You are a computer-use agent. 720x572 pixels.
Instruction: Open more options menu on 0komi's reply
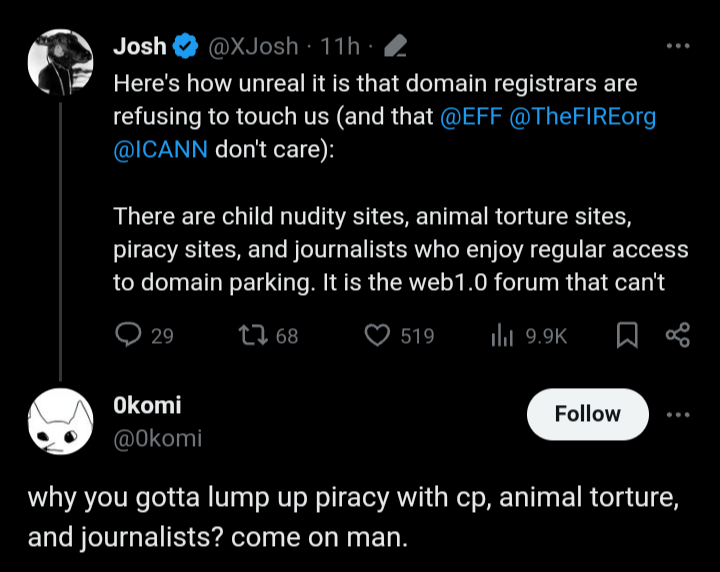(x=677, y=414)
